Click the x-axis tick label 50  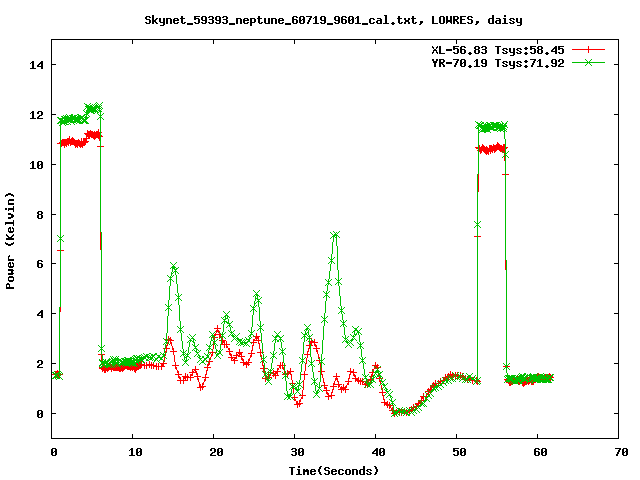click(x=459, y=452)
